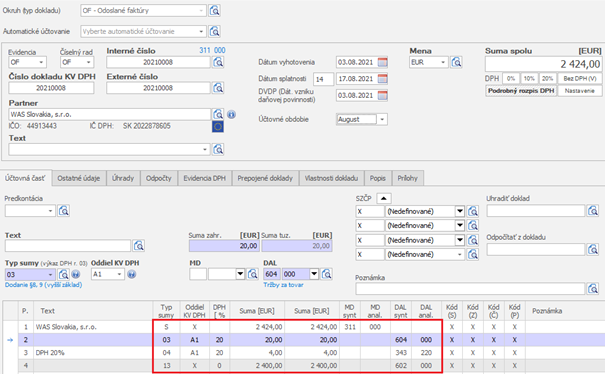Switch to Prílohy tab
This screenshot has width=605, height=375.
coord(408,178)
